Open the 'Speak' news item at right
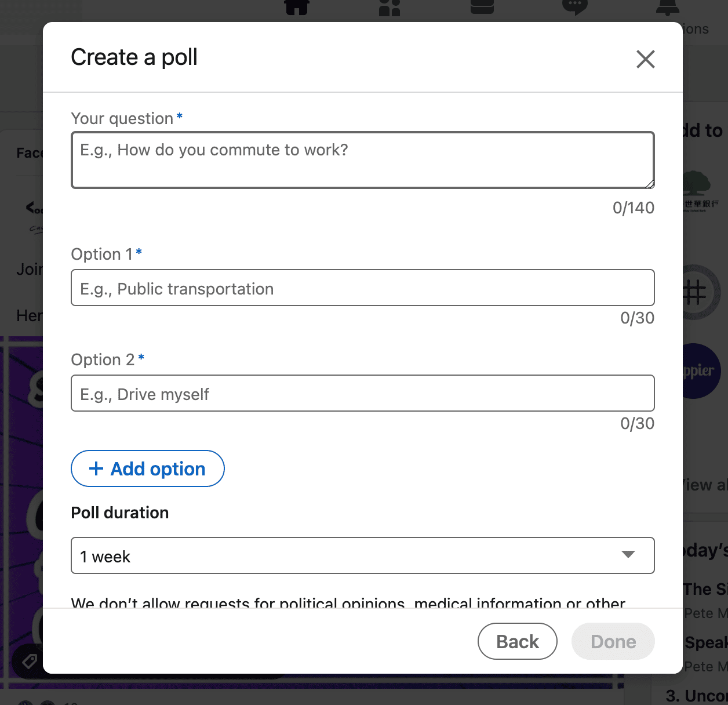728x705 pixels. coord(705,642)
